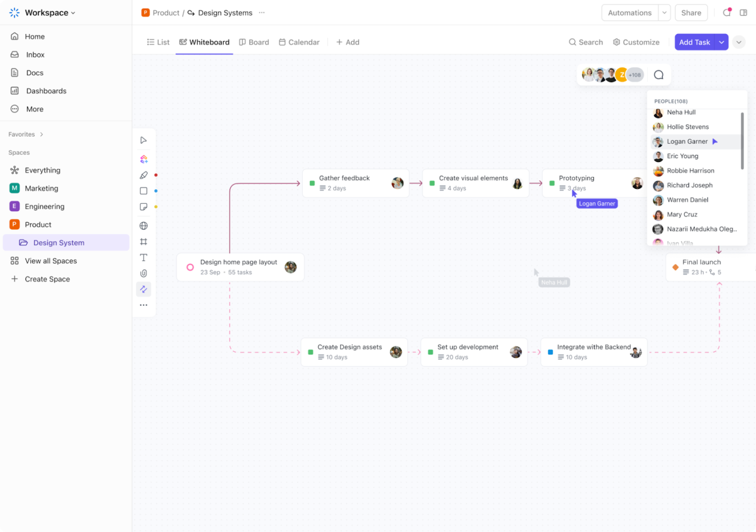Select the sticky note tool
Image resolution: width=756 pixels, height=532 pixels.
144,207
